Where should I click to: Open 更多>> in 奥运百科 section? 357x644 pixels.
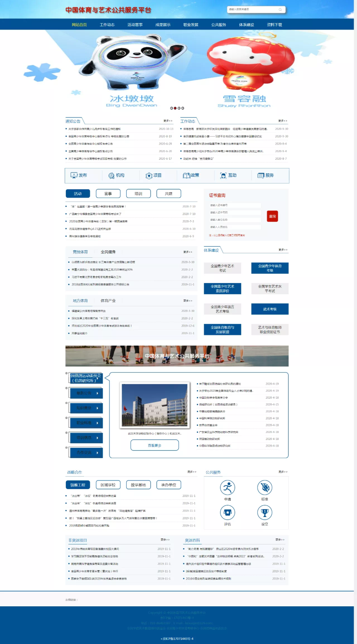pos(280,539)
